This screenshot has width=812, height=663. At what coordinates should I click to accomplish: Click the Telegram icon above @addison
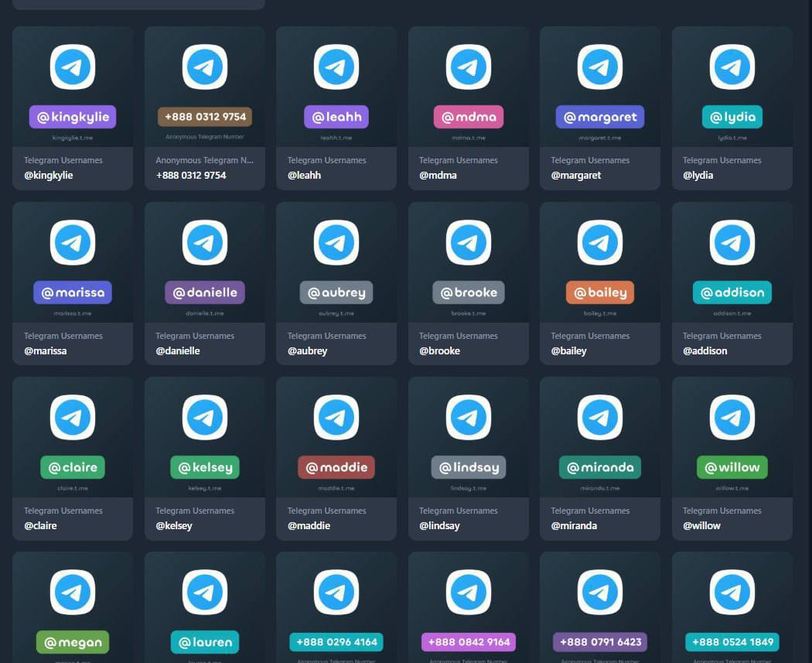coord(732,242)
